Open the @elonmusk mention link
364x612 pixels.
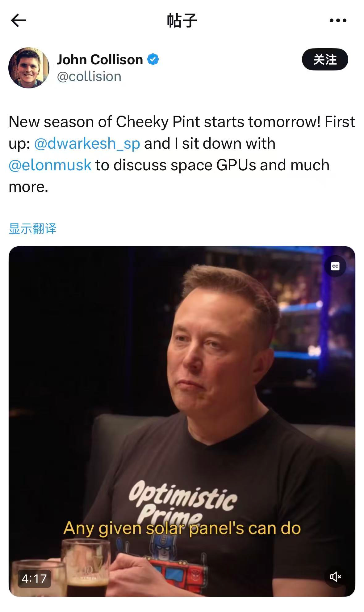coord(50,165)
